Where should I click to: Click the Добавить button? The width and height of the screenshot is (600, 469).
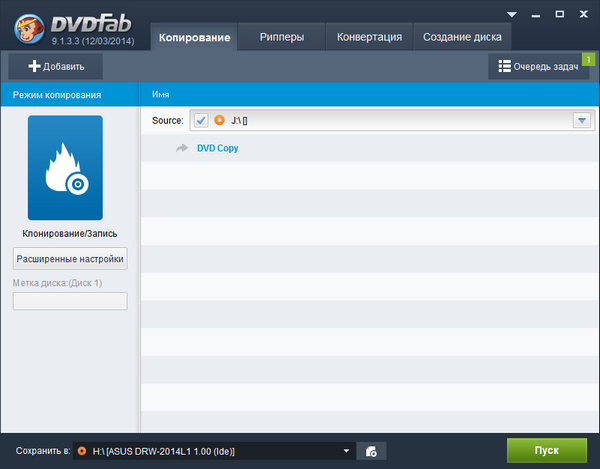56,67
